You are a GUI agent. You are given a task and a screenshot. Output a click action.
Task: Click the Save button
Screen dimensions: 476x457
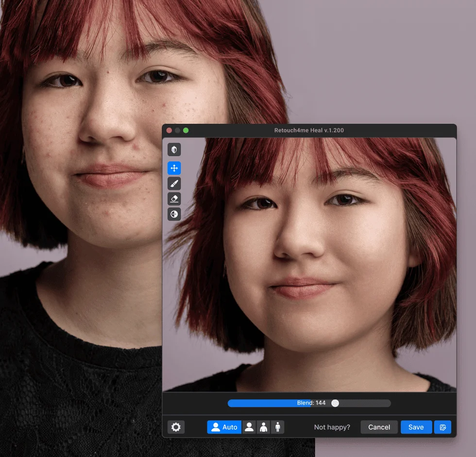416,427
